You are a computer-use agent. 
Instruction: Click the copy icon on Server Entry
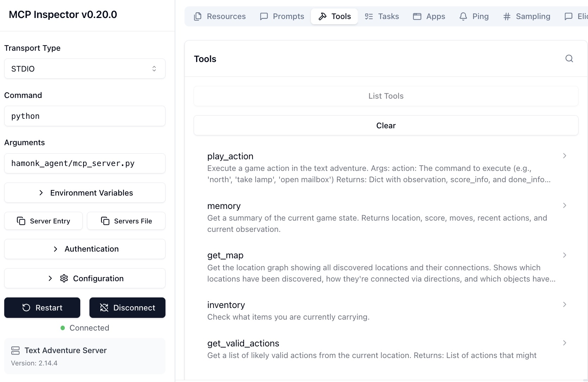(21, 221)
